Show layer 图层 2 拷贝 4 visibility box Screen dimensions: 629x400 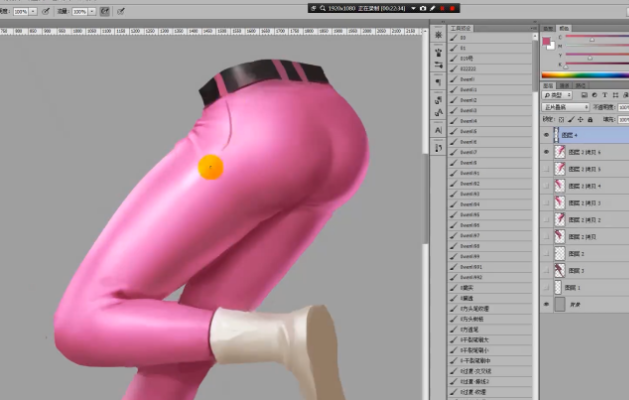click(x=546, y=186)
